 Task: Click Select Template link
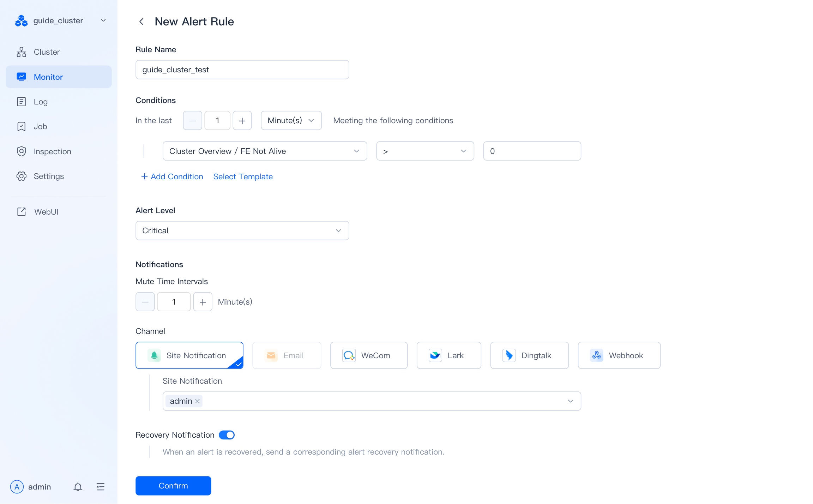coord(243,176)
